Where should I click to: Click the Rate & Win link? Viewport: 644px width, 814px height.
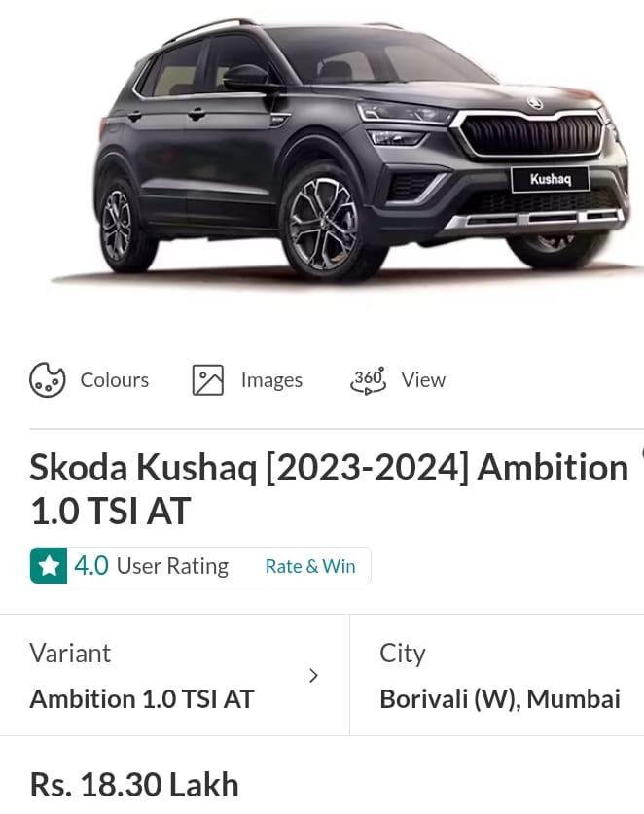[310, 566]
